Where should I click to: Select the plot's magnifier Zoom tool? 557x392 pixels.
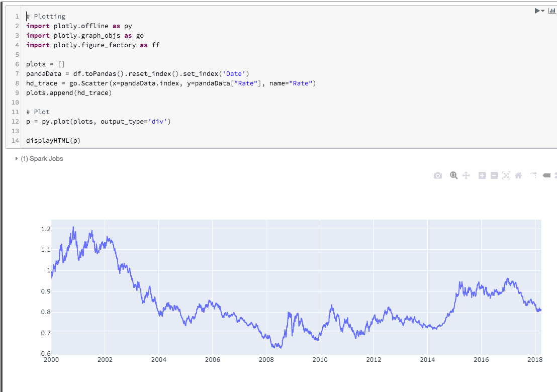[453, 175]
